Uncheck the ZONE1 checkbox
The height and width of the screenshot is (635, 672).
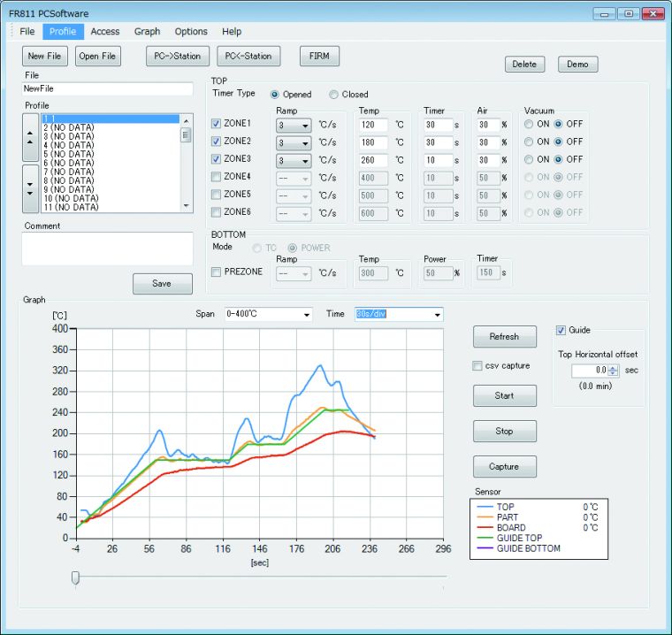pos(217,124)
